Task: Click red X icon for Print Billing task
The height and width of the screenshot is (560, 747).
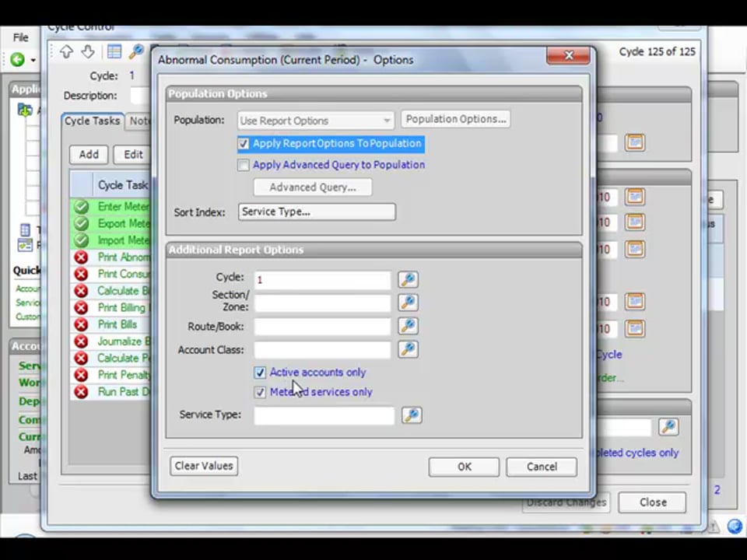Action: coord(82,308)
